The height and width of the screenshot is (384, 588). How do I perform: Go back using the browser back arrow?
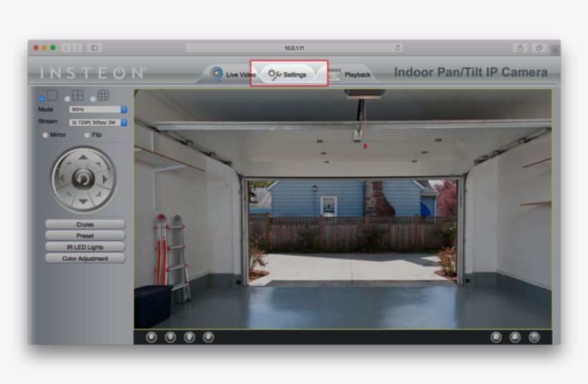(x=66, y=47)
